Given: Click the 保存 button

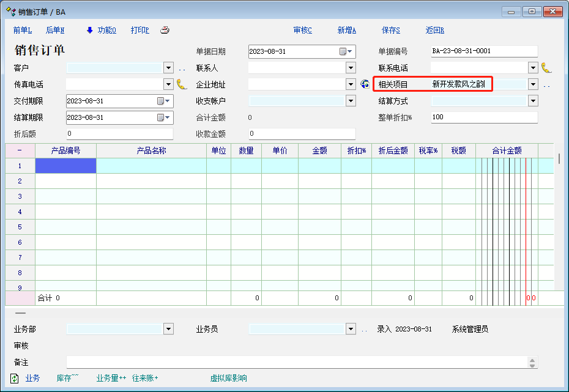Looking at the screenshot, I should click(390, 30).
